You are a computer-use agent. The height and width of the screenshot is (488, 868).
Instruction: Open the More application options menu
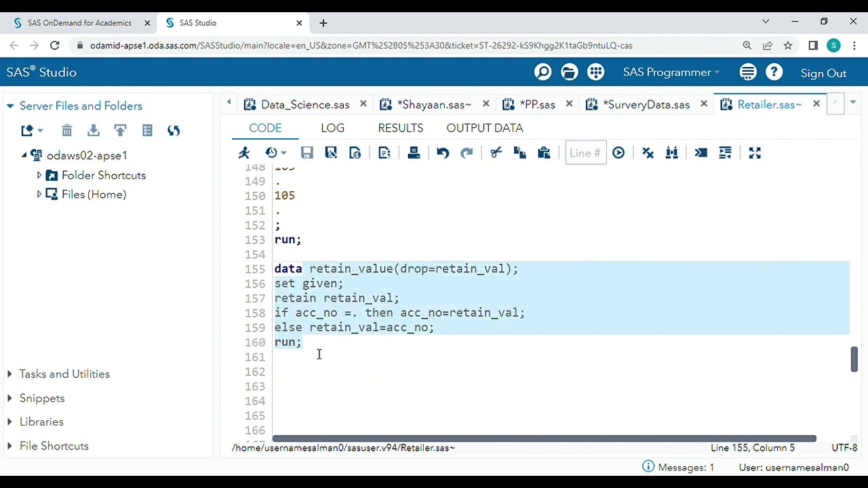(x=748, y=72)
